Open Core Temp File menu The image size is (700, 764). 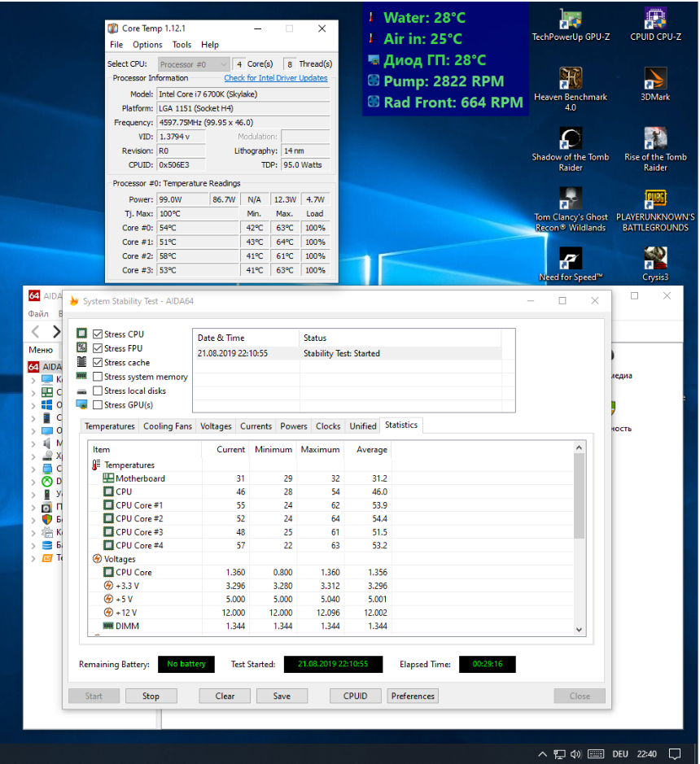click(116, 44)
